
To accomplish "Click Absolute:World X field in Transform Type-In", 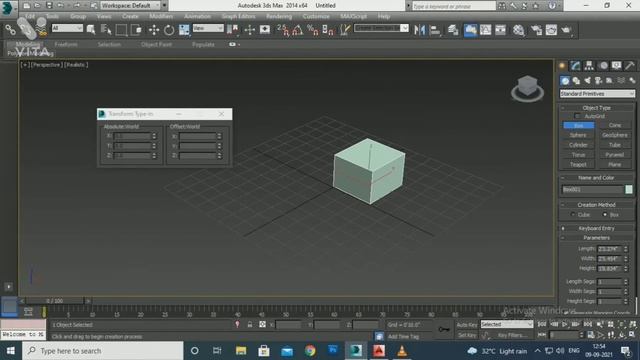I will pyautogui.click(x=132, y=136).
